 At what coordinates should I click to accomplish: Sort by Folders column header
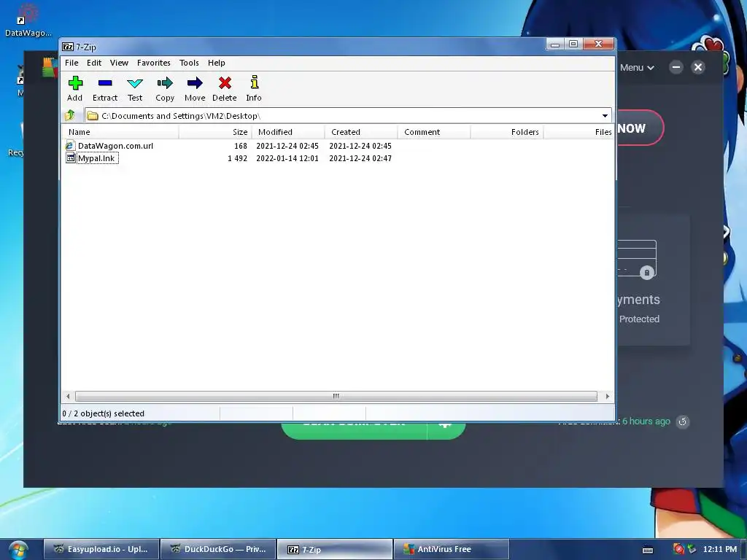tap(507, 132)
